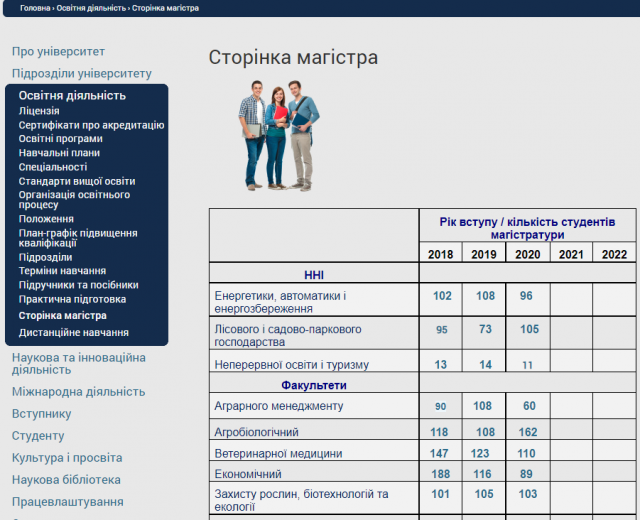The height and width of the screenshot is (520, 640).
Task: Open Наукова та інноваційна діяльність menu
Action: coord(79,364)
